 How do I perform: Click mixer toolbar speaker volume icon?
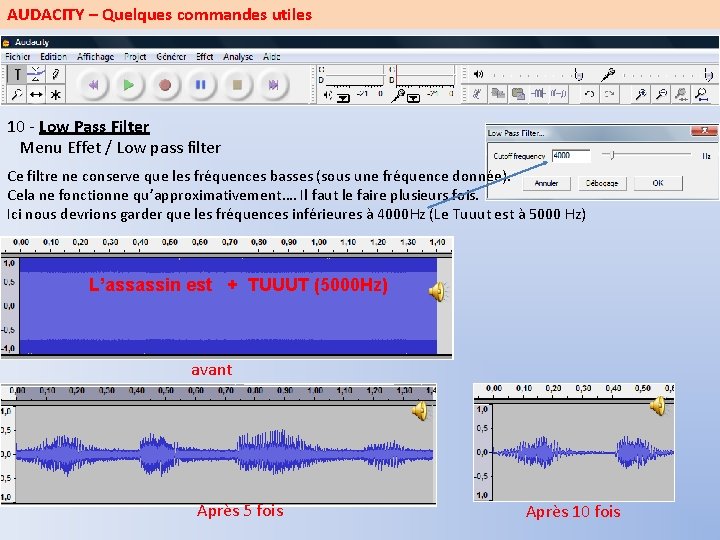(x=478, y=74)
